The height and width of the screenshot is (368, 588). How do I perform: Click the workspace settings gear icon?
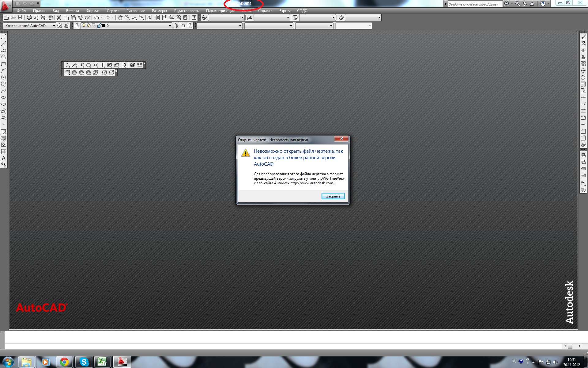point(60,26)
